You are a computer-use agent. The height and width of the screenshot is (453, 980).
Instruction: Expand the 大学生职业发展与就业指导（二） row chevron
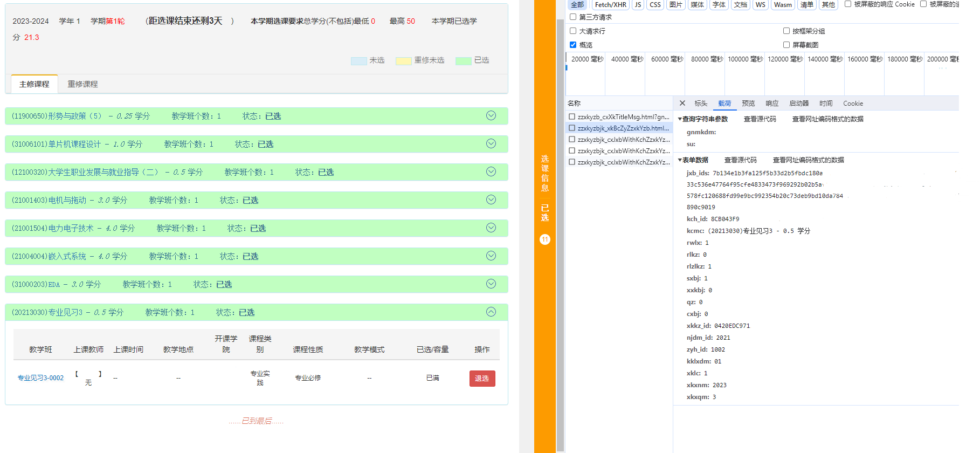[x=491, y=171]
